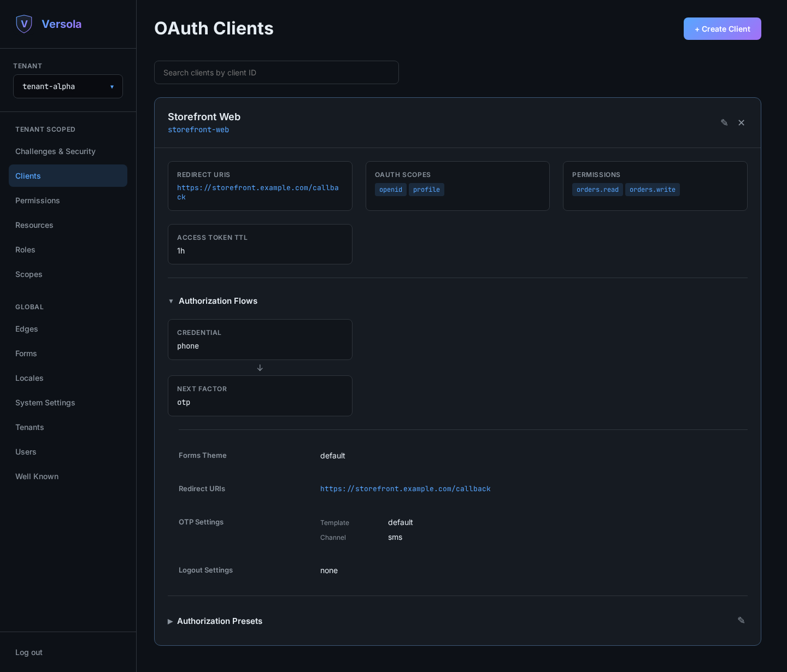787x672 pixels.
Task: Open Resources in the sidebar
Action: coord(68,225)
